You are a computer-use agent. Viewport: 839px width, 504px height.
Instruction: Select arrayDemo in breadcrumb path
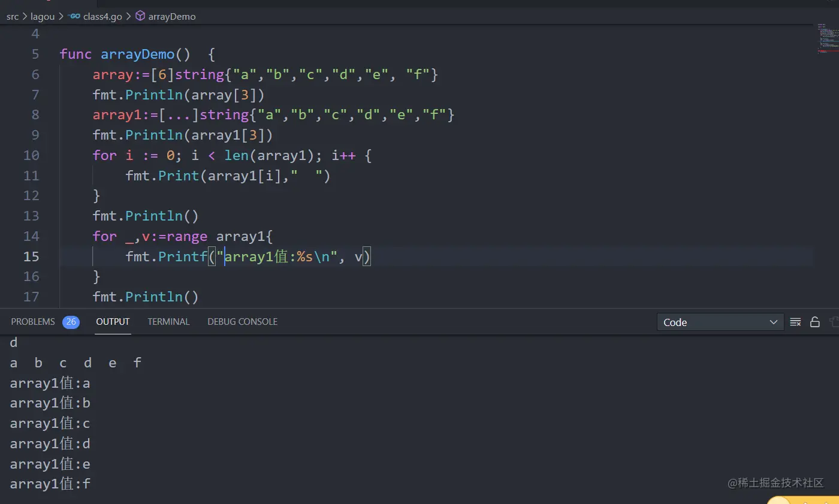pos(171,16)
